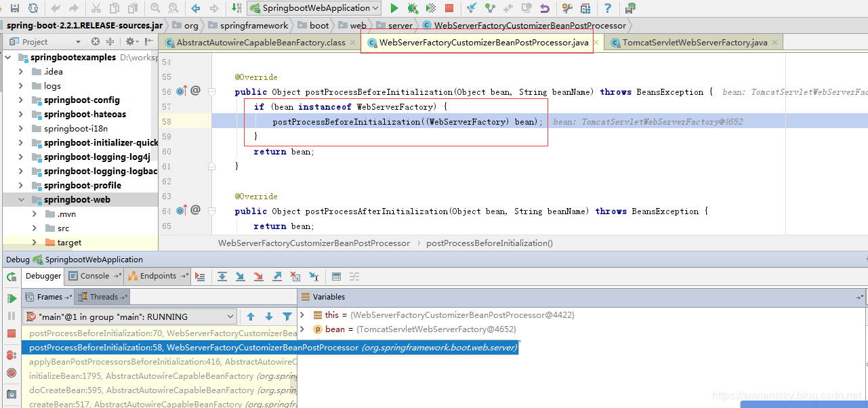868x408 pixels.
Task: Select frame doCreateBean:595
Action: (160, 390)
